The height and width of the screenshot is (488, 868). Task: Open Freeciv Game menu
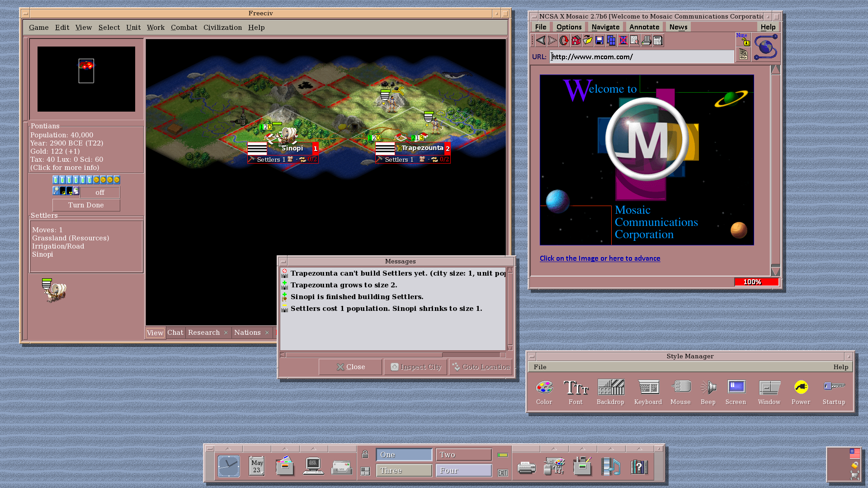38,28
